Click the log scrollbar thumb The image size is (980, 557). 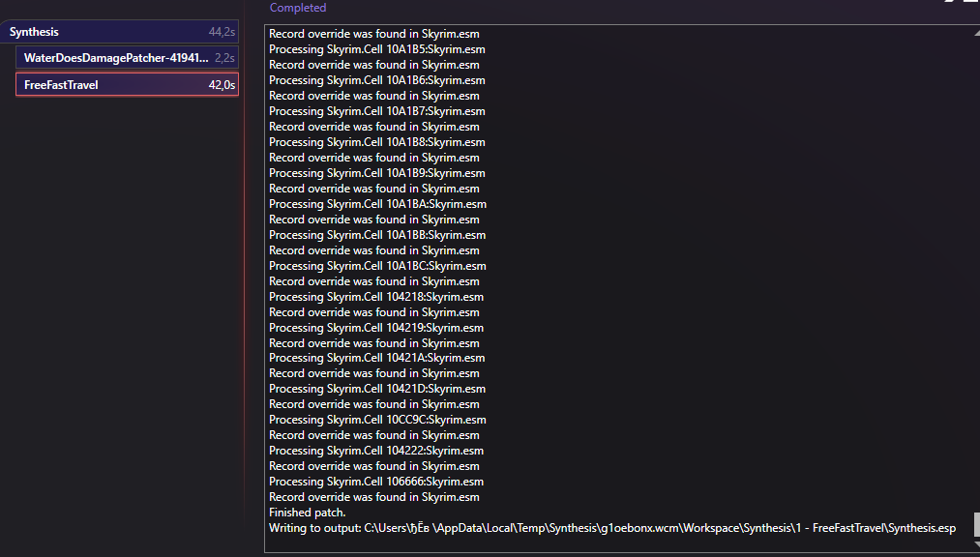click(x=976, y=525)
